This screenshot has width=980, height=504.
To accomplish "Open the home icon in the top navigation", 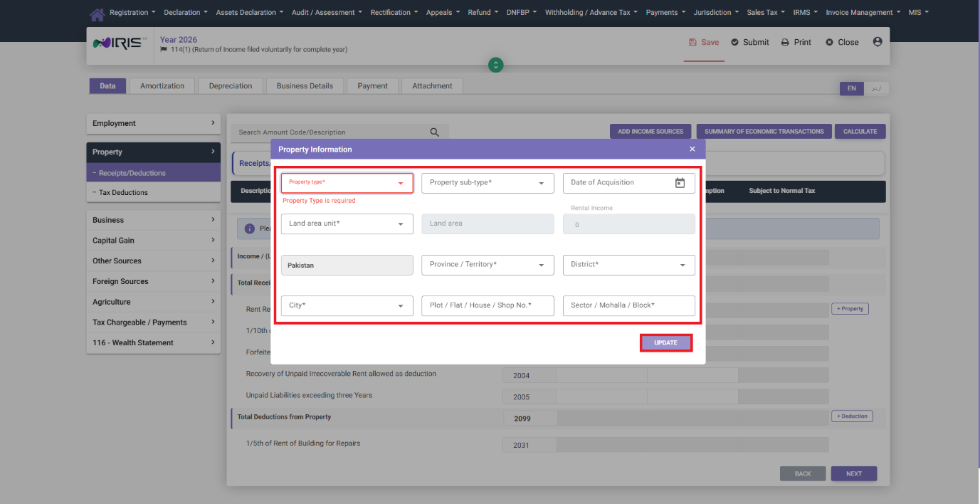I will (x=97, y=13).
